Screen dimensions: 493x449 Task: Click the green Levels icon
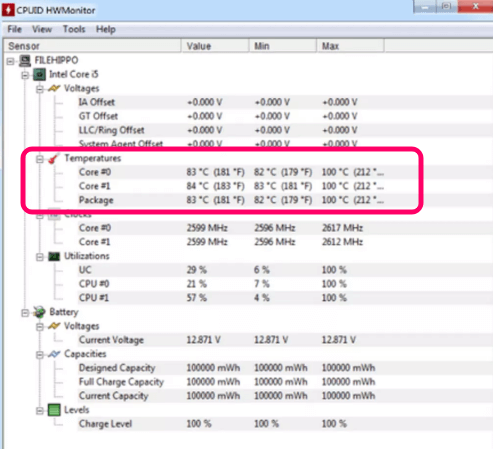pyautogui.click(x=54, y=410)
